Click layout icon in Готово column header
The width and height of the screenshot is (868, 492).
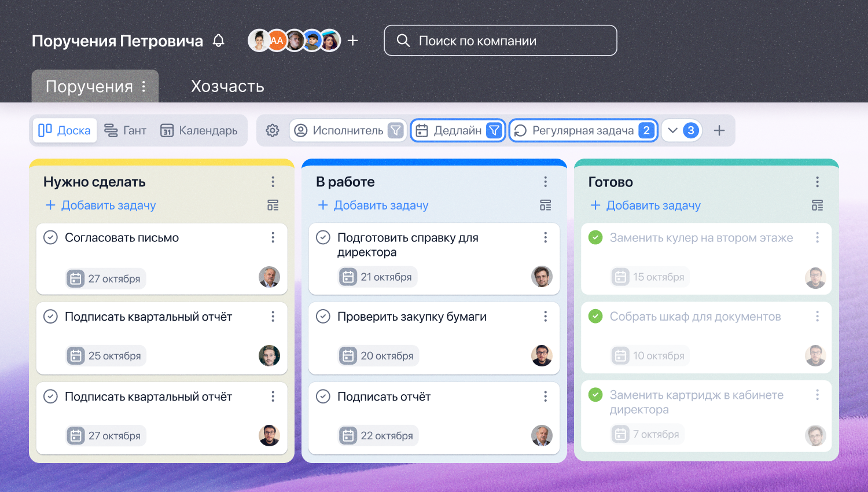coord(818,205)
